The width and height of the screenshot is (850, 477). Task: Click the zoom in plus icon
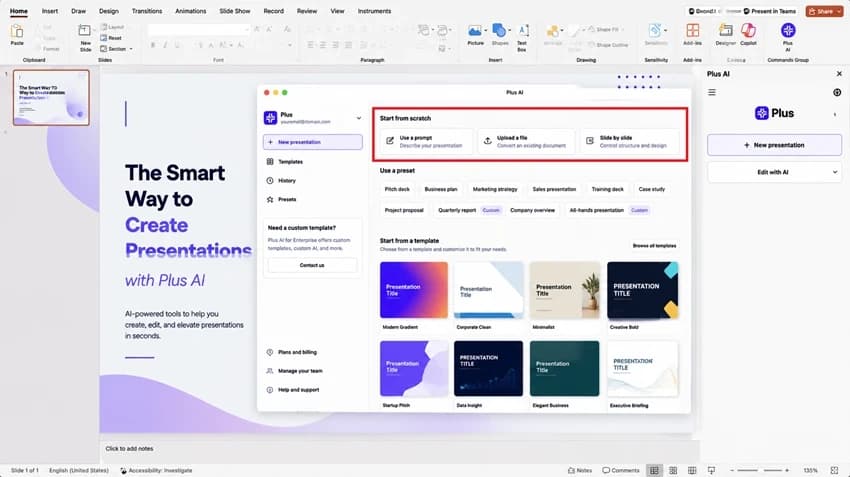pos(787,470)
